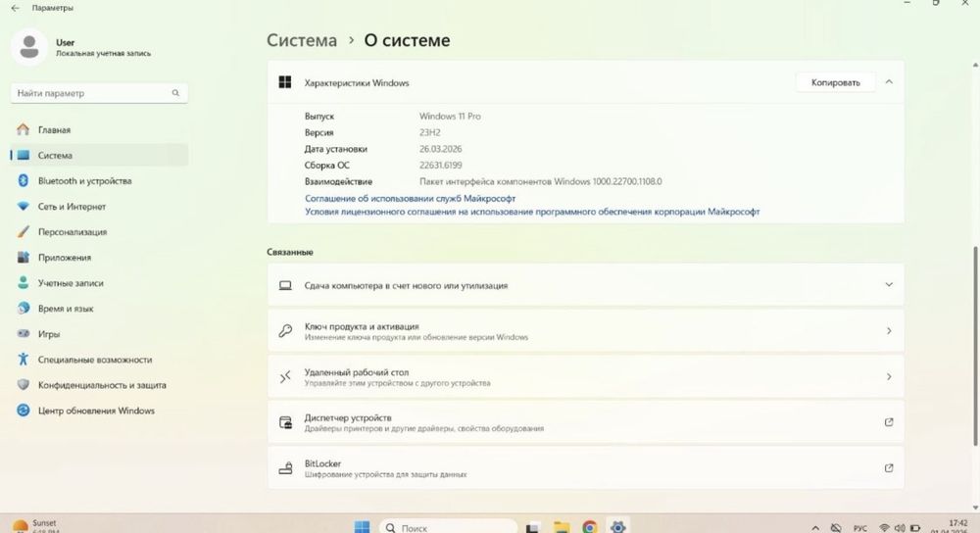Open the Windows Start menu
The width and height of the screenshot is (980, 533).
[362, 527]
